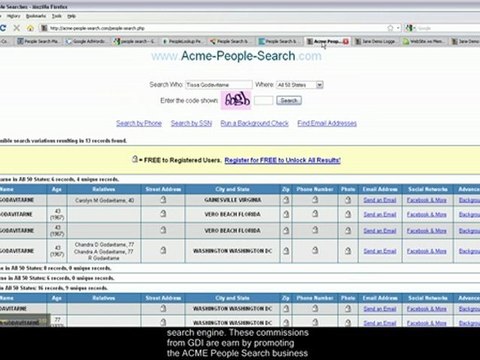Go to the browser Home icon

click(x=30, y=28)
